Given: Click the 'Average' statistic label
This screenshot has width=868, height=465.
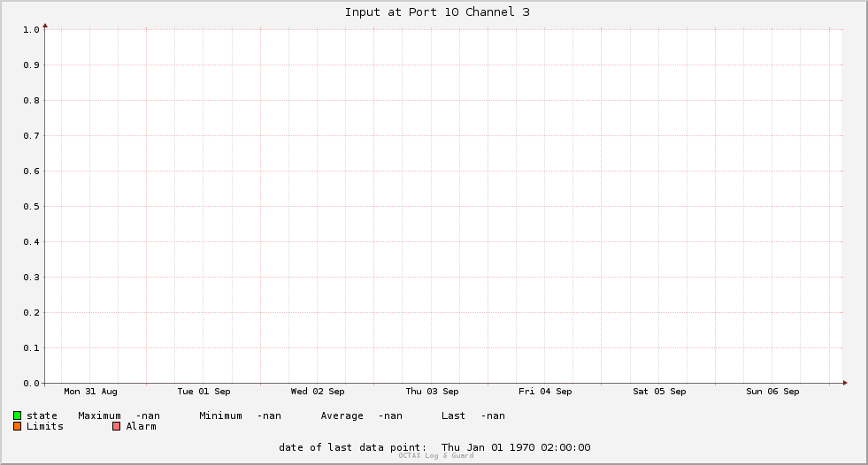Looking at the screenshot, I should (x=342, y=415).
